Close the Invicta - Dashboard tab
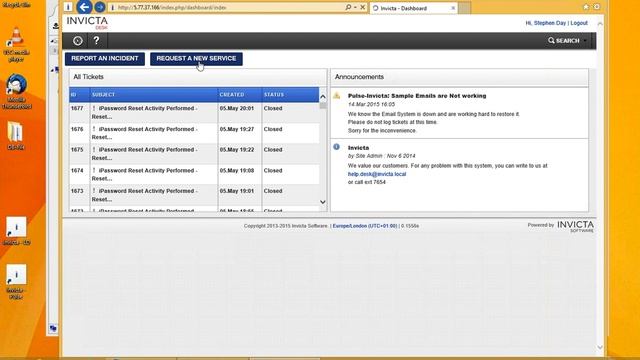The width and height of the screenshot is (640, 360). pos(453,8)
